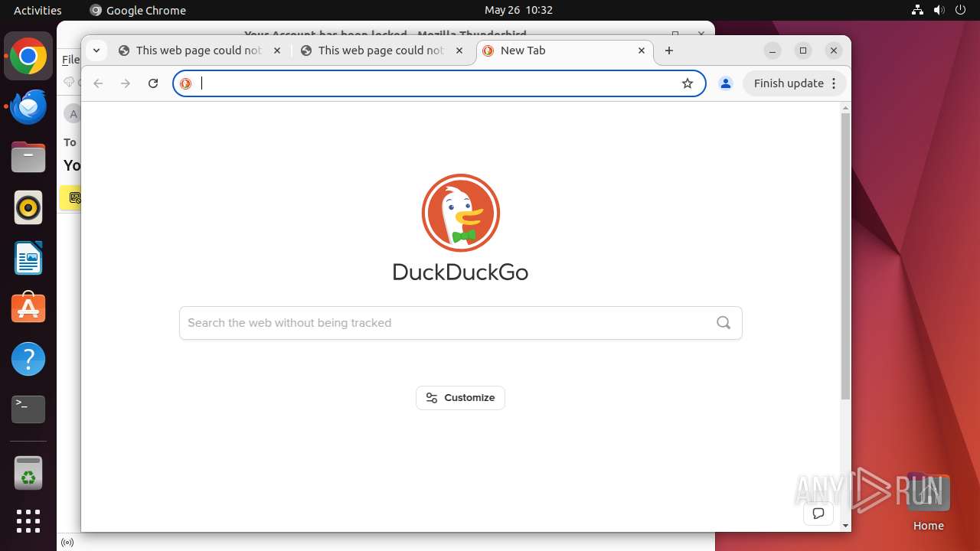
Task: Go back with the browser arrow
Action: (98, 83)
